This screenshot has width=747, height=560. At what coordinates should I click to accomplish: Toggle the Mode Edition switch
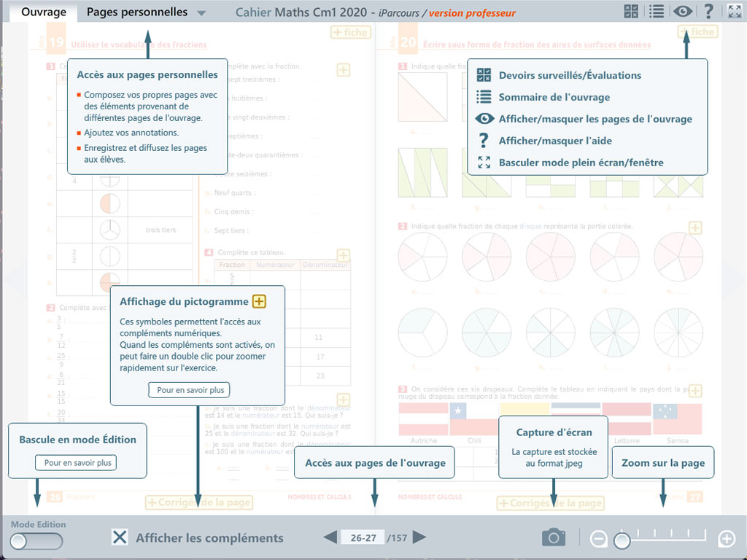pos(36,541)
